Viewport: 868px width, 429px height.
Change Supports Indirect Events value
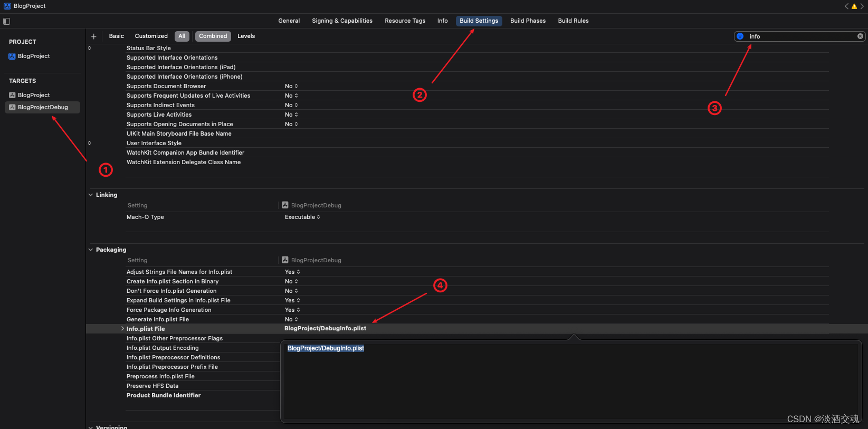(x=291, y=105)
